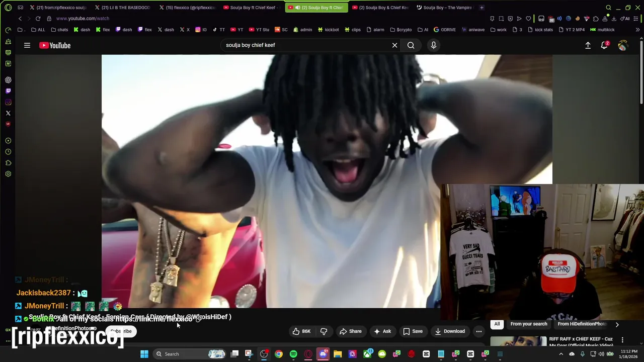This screenshot has height=362, width=644.
Task: Open RiFF RAFF x CHIEF KEEF video thumbnail
Action: 519,341
